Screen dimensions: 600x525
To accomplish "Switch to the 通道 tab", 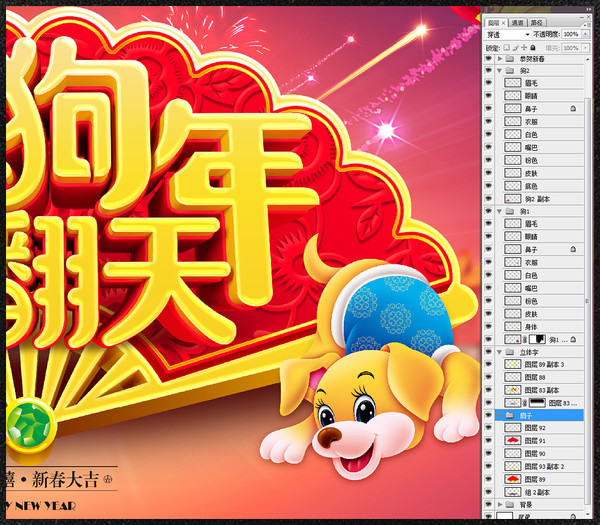I will coord(517,23).
